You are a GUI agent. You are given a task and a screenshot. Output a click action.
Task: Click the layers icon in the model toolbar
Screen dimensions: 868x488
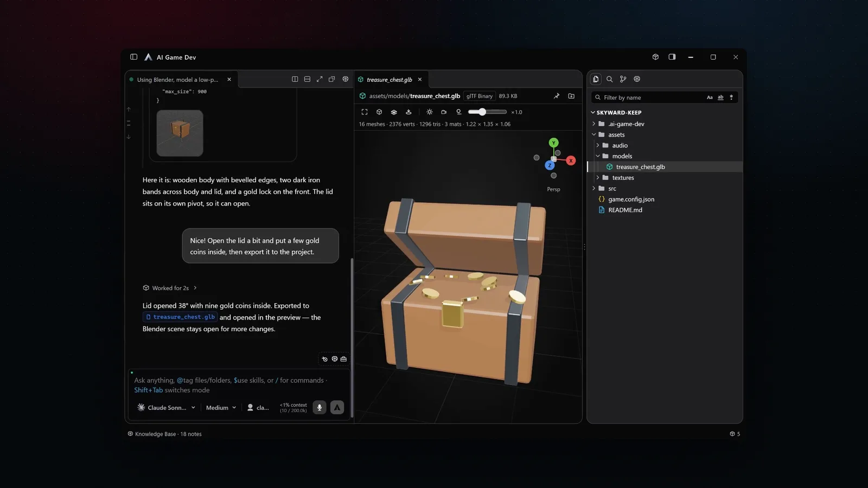[x=394, y=112]
